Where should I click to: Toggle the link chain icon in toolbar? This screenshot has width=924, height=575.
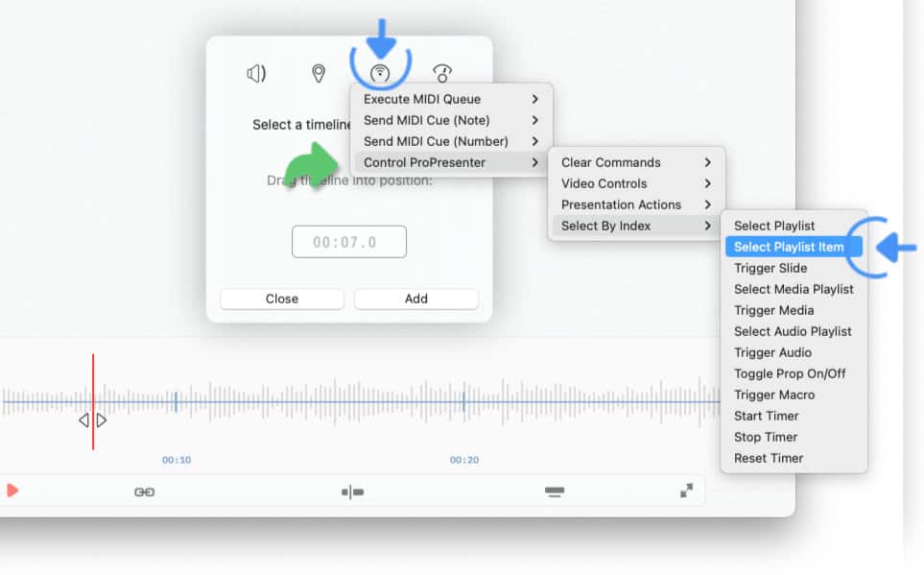pos(144,491)
